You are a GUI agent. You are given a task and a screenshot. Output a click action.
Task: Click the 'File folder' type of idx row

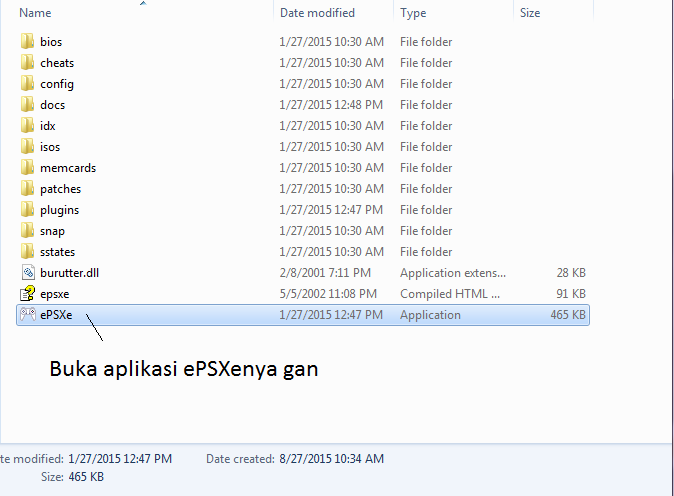426,126
